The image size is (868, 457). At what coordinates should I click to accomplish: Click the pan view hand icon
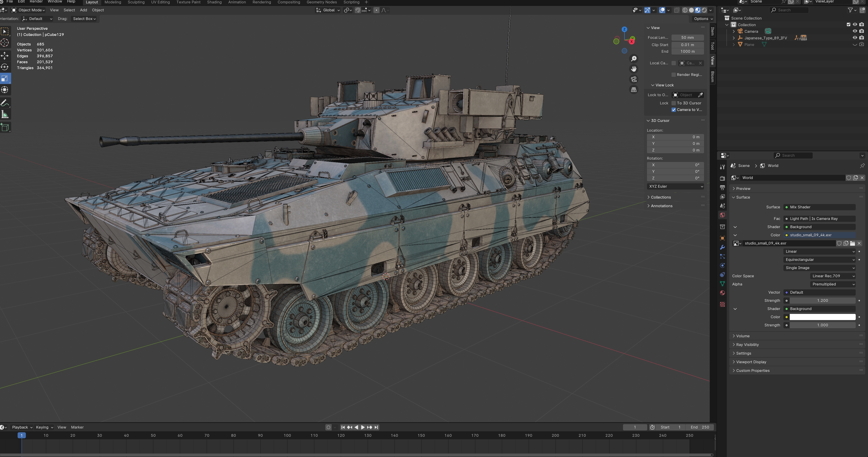[634, 69]
